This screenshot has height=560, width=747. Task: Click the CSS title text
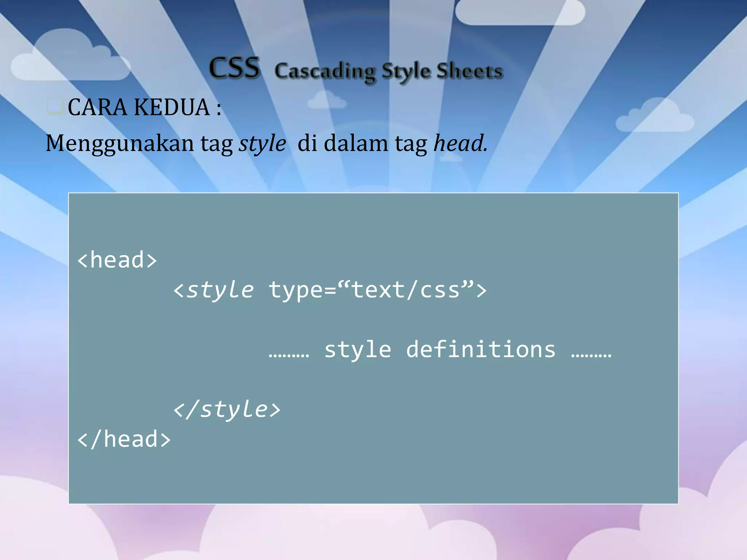tap(234, 68)
